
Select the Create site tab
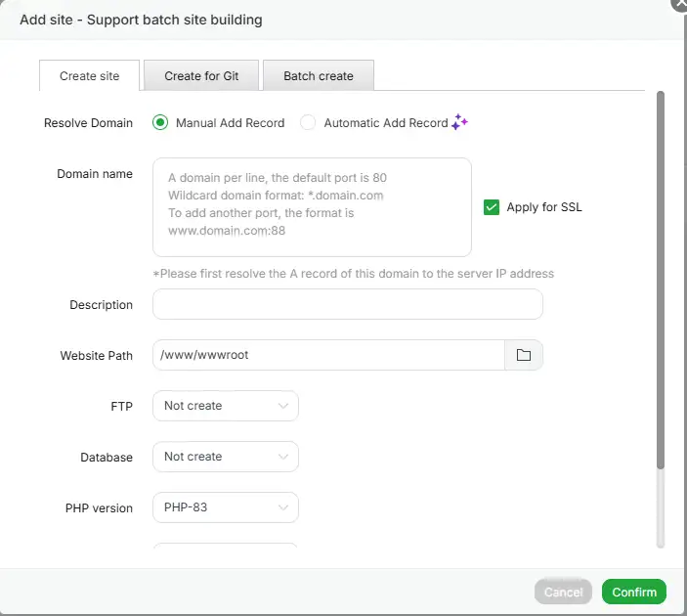tap(90, 75)
